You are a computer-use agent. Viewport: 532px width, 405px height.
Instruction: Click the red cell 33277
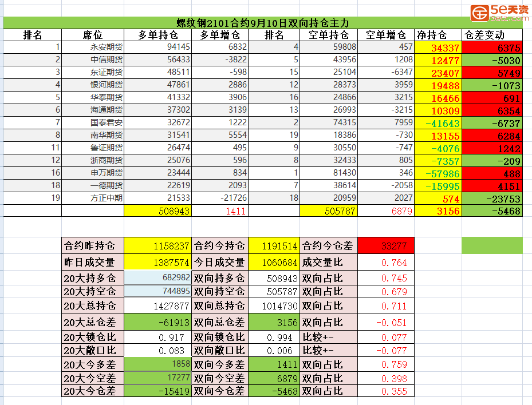[386, 245]
